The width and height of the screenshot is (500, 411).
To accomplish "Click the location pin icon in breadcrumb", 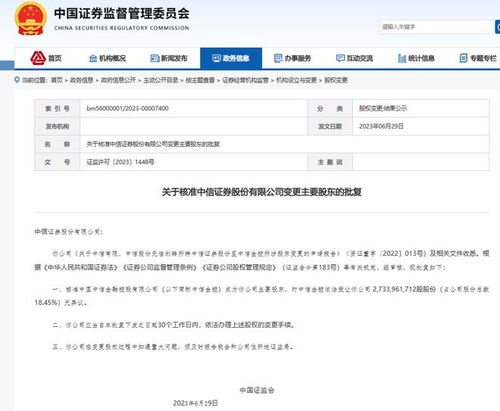I will [x=17, y=80].
